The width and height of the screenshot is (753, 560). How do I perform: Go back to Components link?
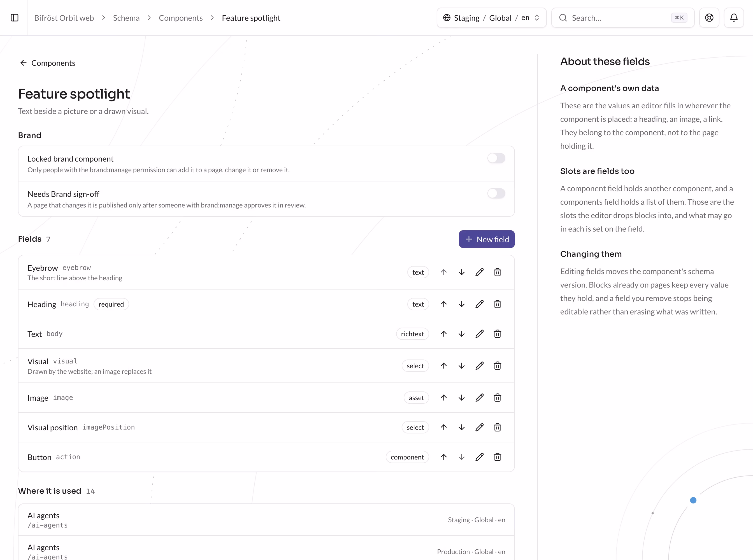pos(48,63)
